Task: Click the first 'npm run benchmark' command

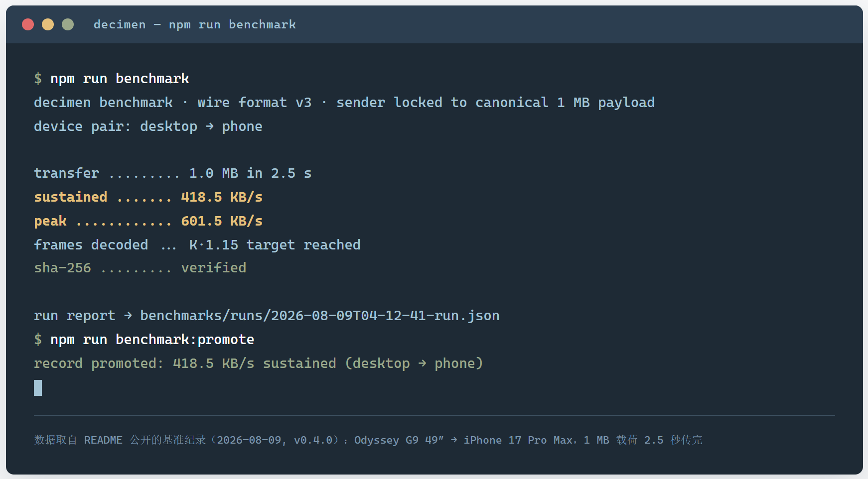Action: coord(120,79)
